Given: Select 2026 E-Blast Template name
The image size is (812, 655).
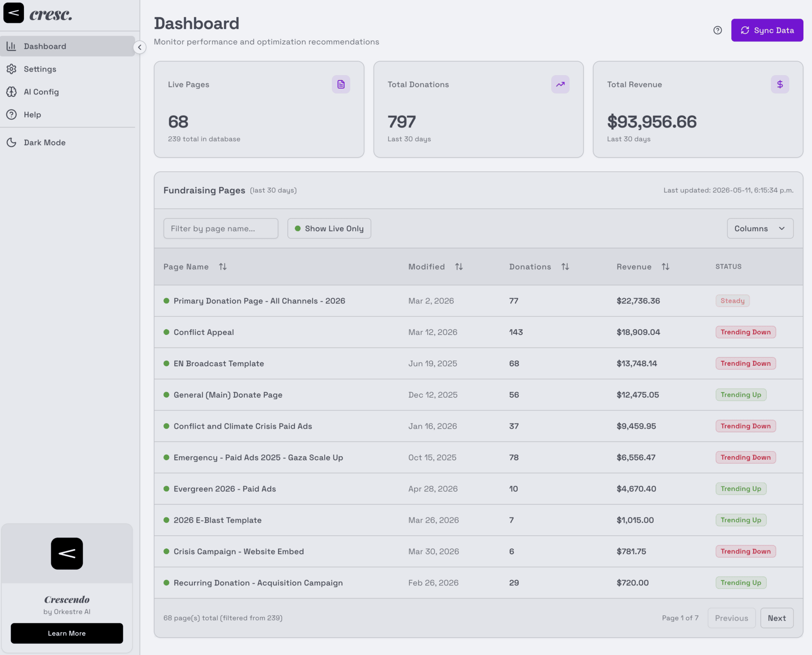Looking at the screenshot, I should (218, 521).
